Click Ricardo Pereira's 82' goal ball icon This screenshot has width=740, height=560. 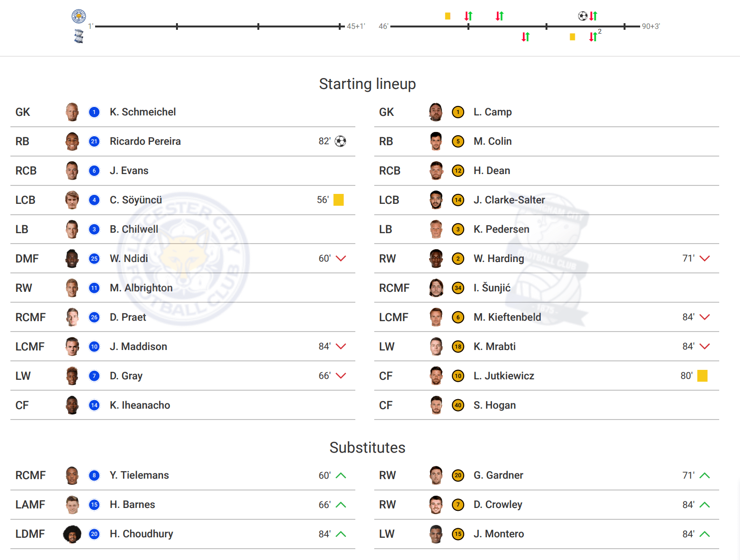[x=340, y=141]
